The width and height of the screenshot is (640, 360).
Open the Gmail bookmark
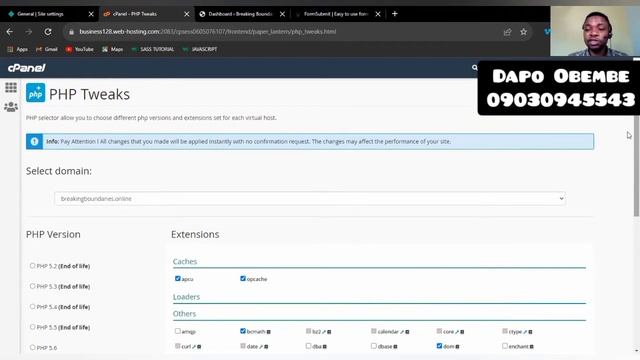tap(47, 49)
